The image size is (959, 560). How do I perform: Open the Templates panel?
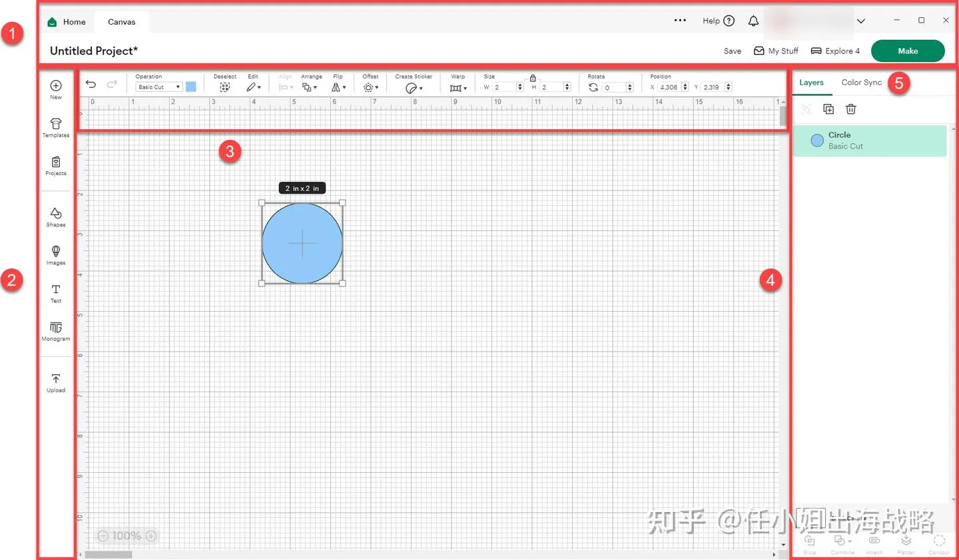click(x=56, y=124)
